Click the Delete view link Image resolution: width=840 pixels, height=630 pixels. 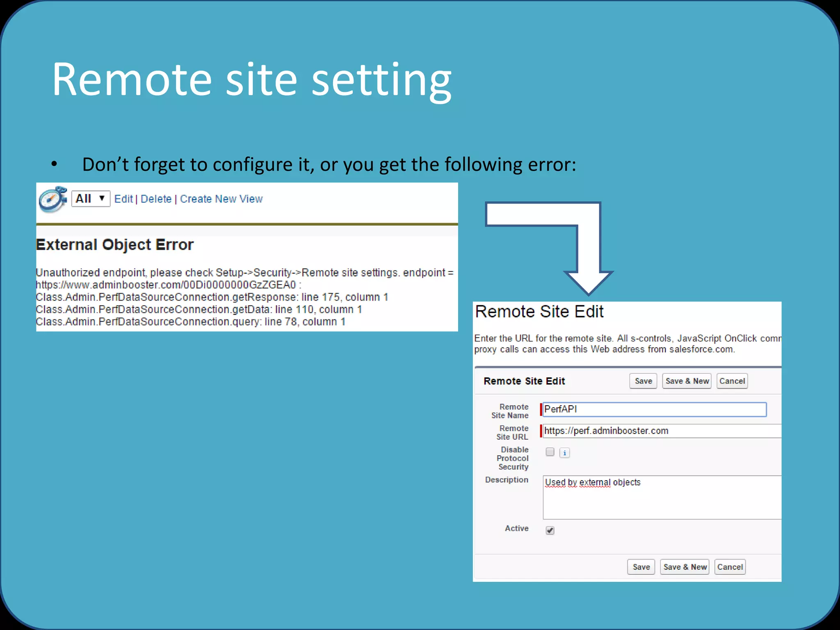pos(156,199)
